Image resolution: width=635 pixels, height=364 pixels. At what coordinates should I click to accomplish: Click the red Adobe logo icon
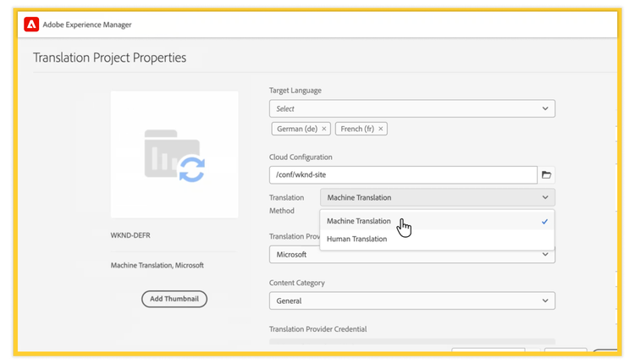pos(30,25)
